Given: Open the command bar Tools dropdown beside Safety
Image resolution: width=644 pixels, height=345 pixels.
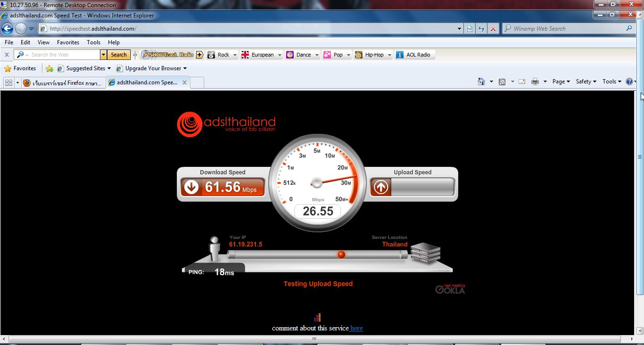Looking at the screenshot, I should point(612,82).
